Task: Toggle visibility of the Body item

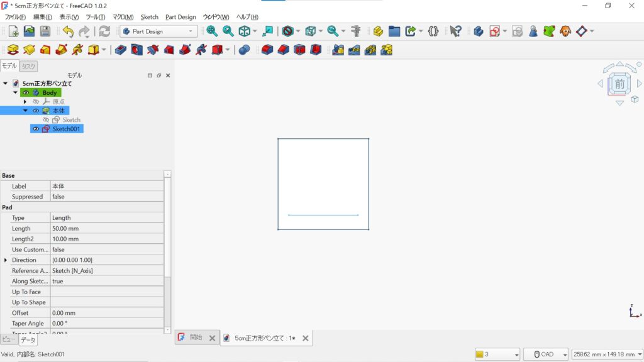Action: point(25,92)
